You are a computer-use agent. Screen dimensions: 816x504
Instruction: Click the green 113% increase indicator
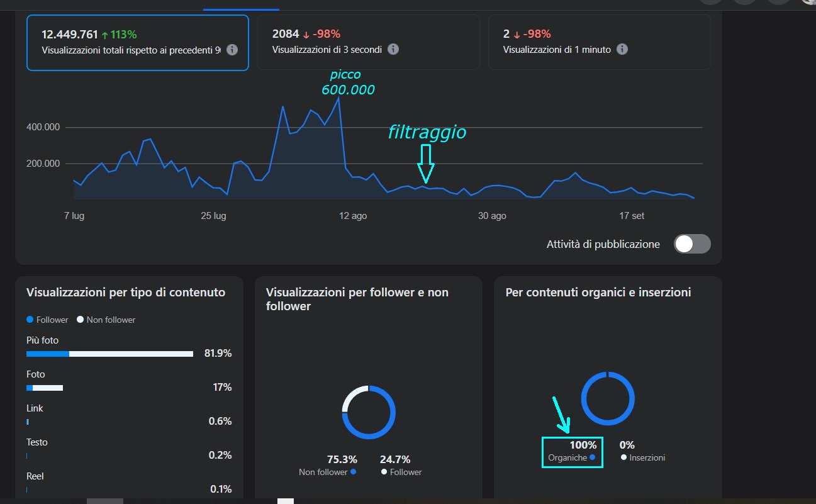(119, 34)
